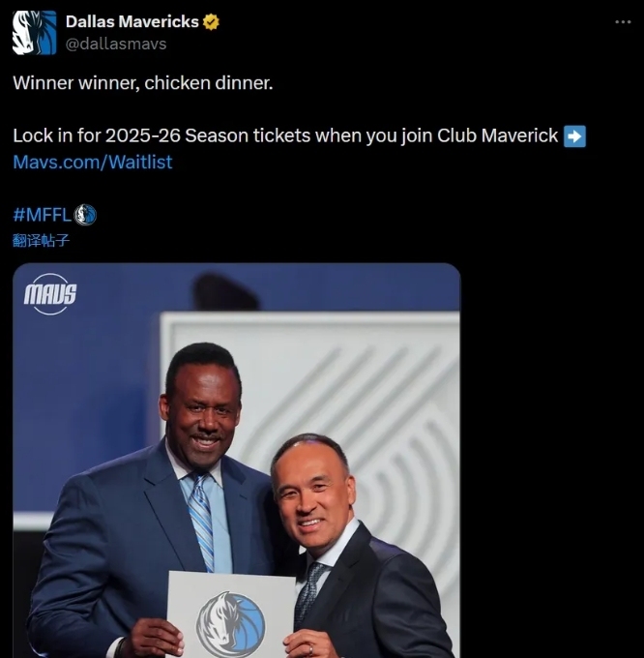
Task: Click the MAVS watermark logo in the photo
Action: point(50,293)
